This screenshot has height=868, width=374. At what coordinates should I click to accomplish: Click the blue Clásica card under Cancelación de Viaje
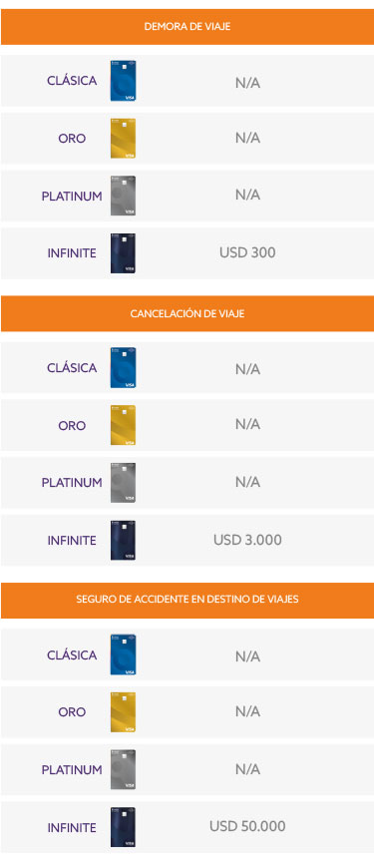(x=123, y=368)
